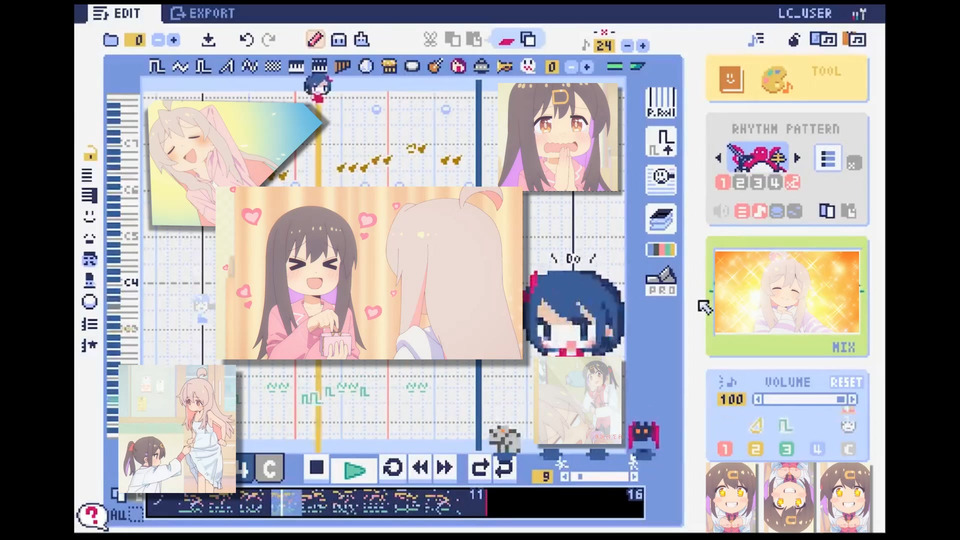Click the MIX preview thumbnail

pyautogui.click(x=787, y=293)
